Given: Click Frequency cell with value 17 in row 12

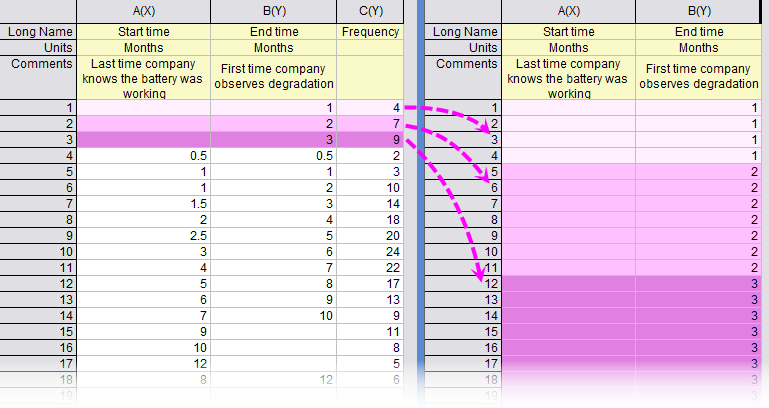Looking at the screenshot, I should (370, 284).
